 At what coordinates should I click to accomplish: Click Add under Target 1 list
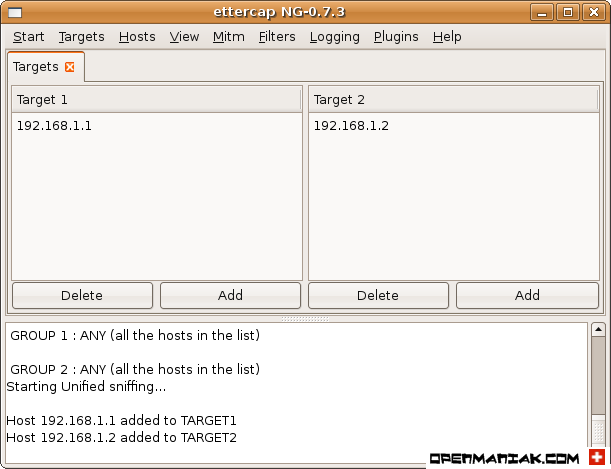230,295
